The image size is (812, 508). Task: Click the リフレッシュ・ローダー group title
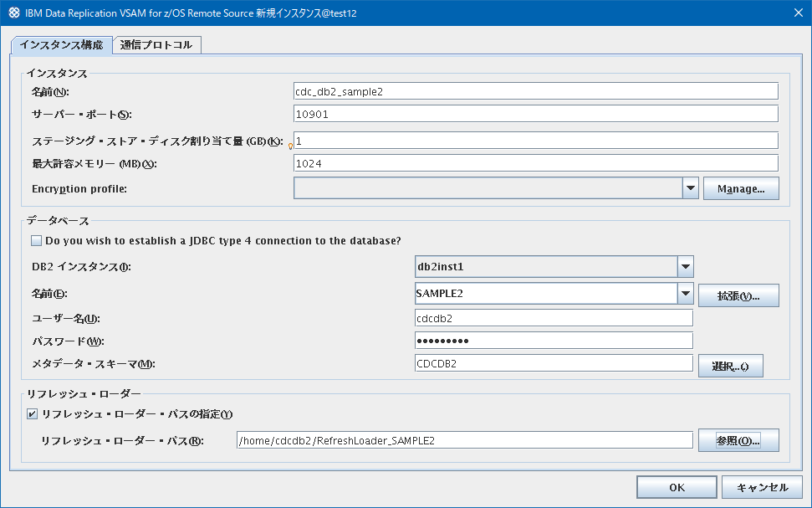84,394
